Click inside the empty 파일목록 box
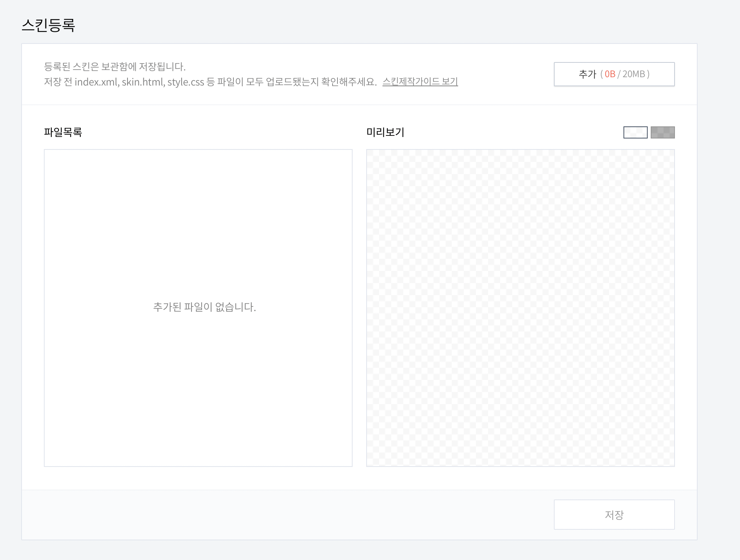 coord(198,227)
